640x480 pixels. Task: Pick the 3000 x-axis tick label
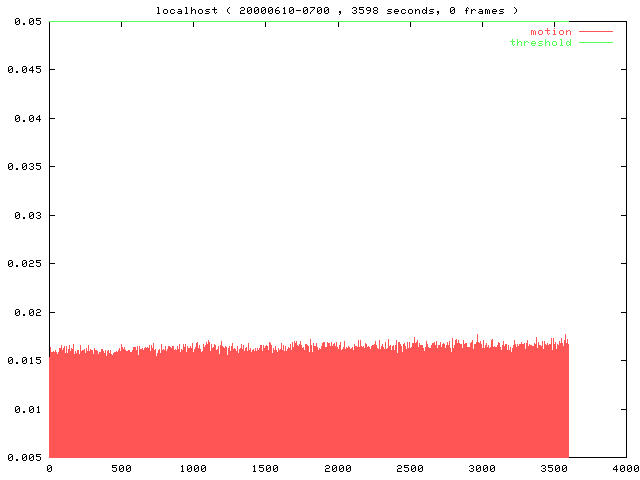[x=482, y=468]
